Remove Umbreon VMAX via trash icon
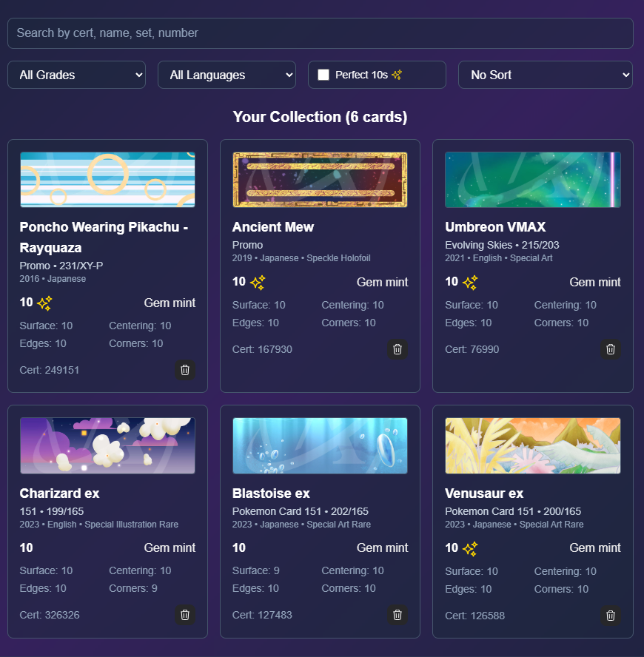This screenshot has width=644, height=657. [x=611, y=349]
